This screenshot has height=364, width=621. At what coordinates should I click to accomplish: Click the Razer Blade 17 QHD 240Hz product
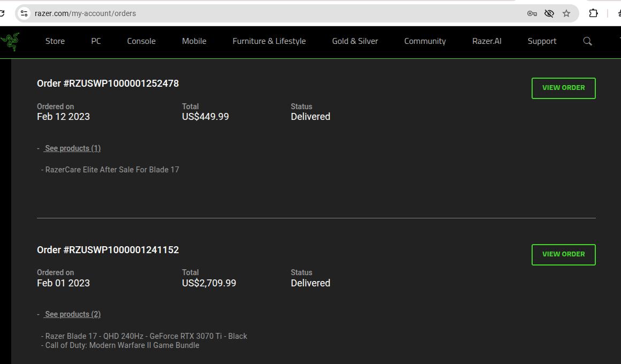point(146,336)
